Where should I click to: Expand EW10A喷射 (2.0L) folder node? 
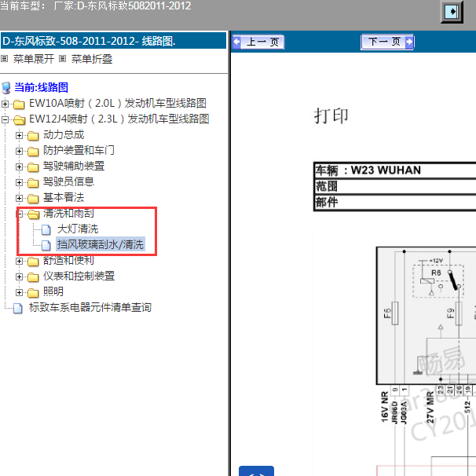pos(5,104)
